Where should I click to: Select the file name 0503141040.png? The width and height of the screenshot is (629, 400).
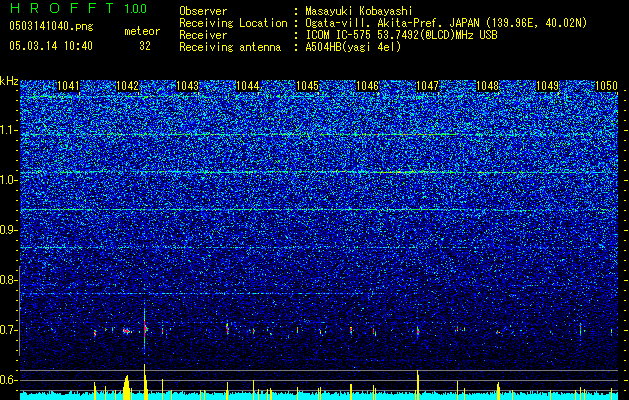pos(51,26)
